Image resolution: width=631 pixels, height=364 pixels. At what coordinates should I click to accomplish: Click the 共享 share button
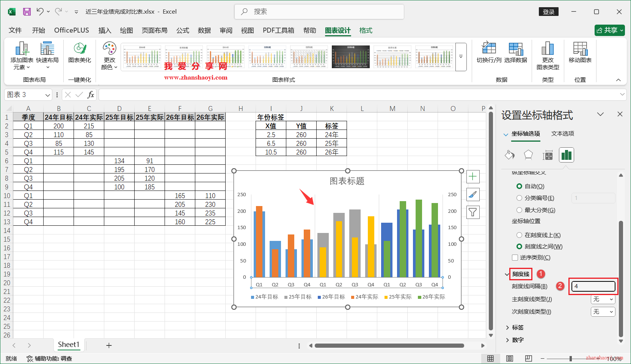610,30
